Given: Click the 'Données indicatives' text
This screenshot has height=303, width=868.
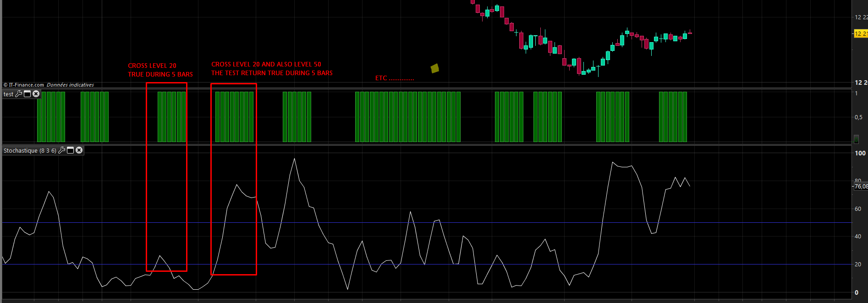Looking at the screenshot, I should tap(70, 85).
